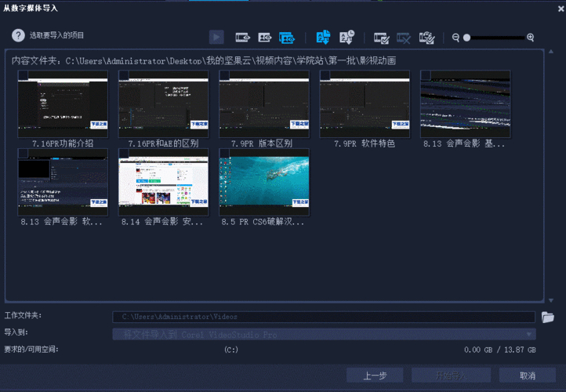Select the 7.16PR和AE的区别 thumbnail
566x392 pixels.
click(164, 104)
